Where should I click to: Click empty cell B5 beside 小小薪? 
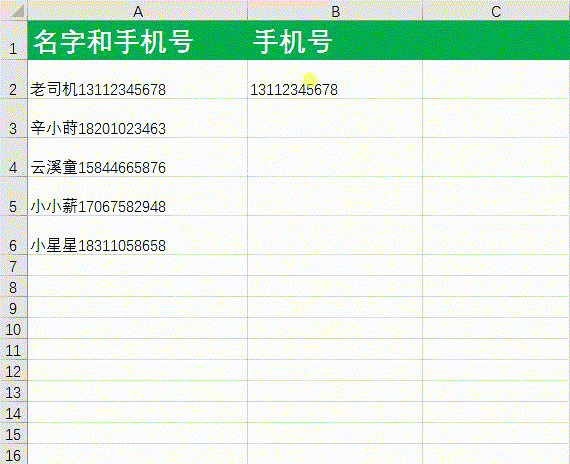pyautogui.click(x=335, y=196)
